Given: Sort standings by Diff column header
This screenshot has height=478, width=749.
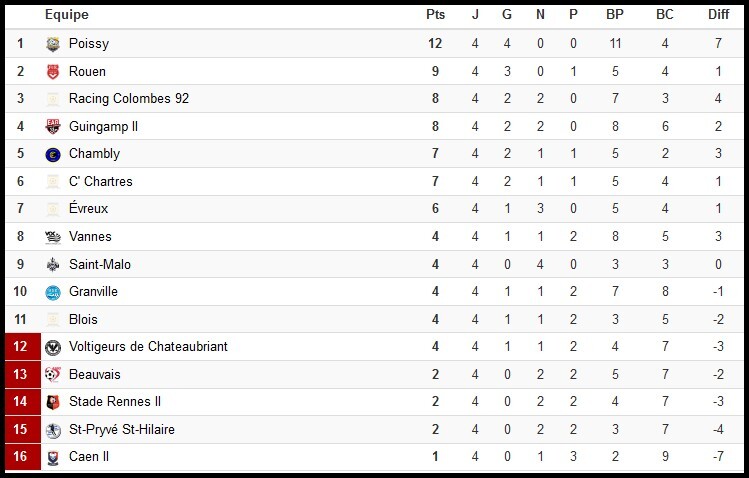Looking at the screenshot, I should [718, 15].
